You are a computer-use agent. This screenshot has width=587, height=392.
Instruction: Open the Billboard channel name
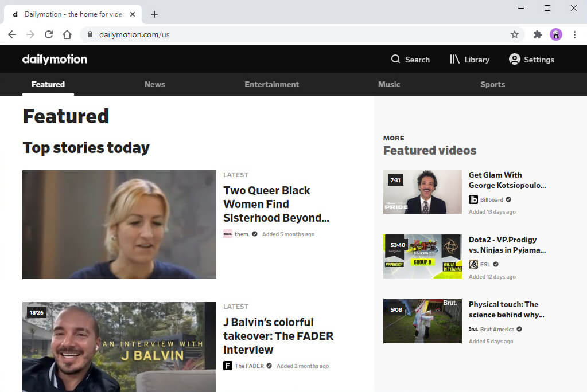[x=492, y=200]
